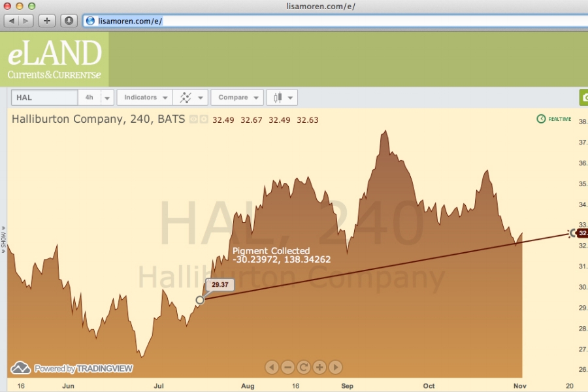Reset chart view with circular arrow control
This screenshot has height=392, width=588.
click(304, 367)
